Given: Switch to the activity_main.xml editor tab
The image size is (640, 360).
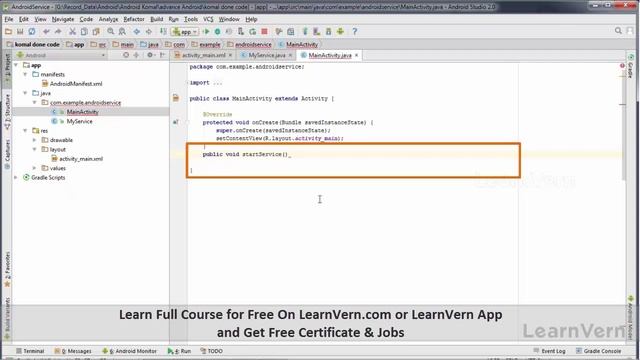Looking at the screenshot, I should [203, 55].
